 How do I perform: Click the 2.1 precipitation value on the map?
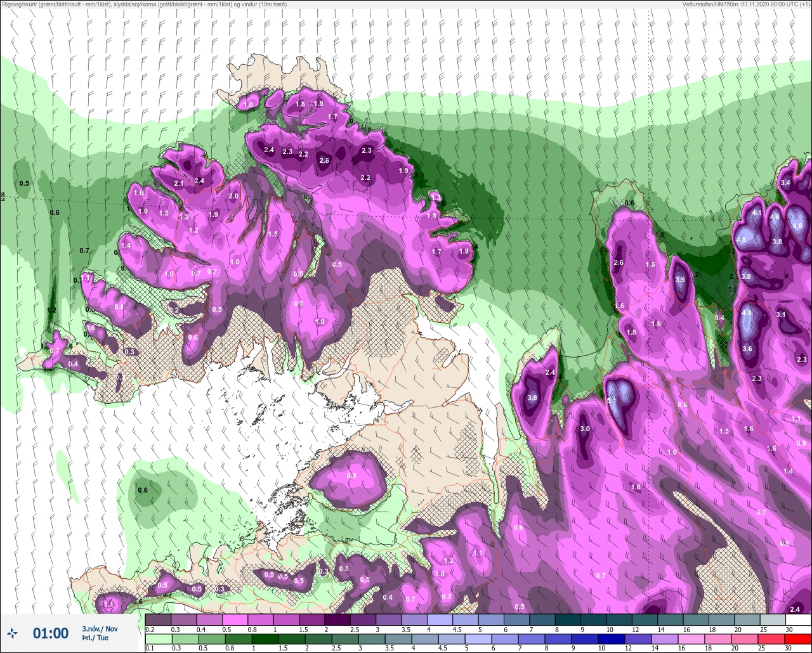tap(179, 184)
